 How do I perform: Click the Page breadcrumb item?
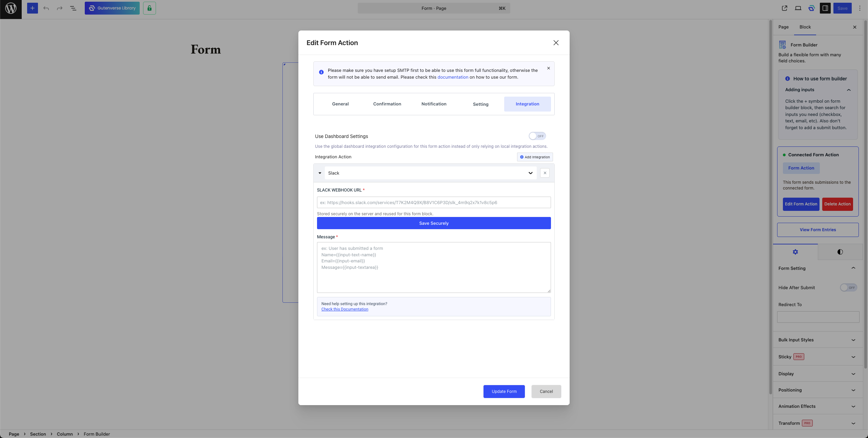(14, 434)
